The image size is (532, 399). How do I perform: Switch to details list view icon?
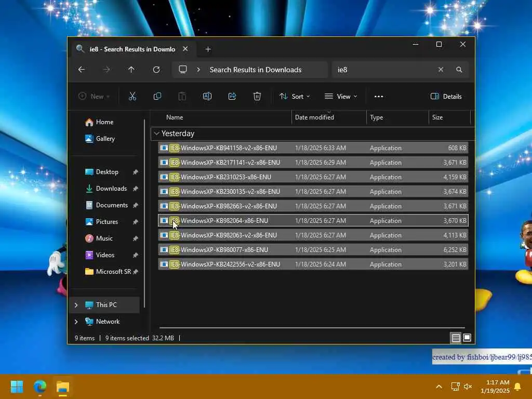coord(456,338)
